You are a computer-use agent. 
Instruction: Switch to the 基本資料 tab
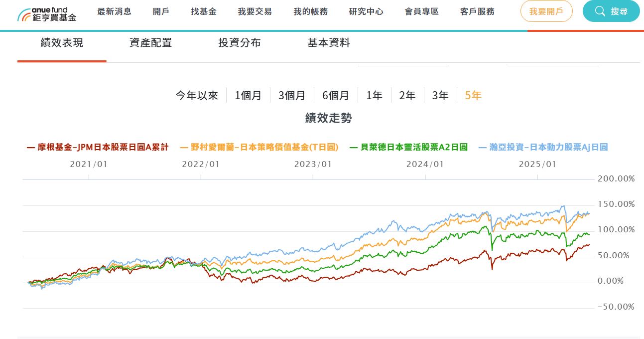329,43
